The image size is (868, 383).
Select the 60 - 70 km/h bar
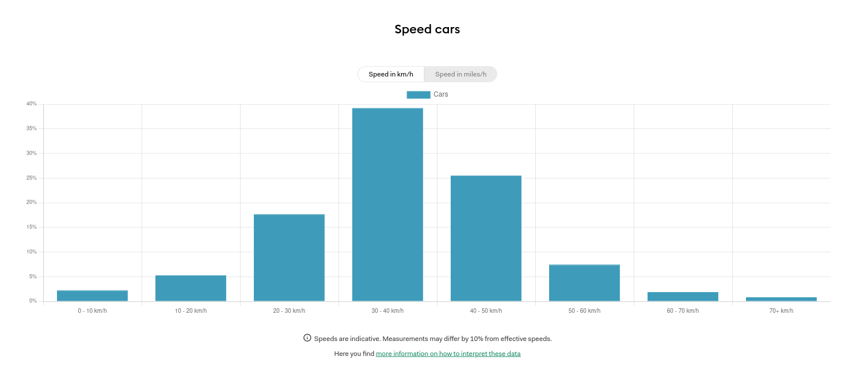click(x=683, y=297)
